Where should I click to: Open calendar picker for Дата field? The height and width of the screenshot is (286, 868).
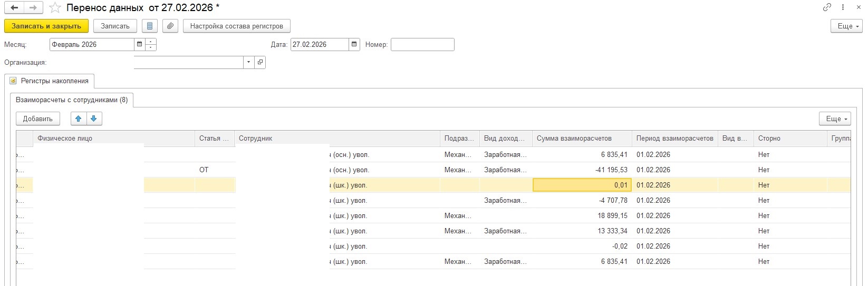[x=354, y=44]
